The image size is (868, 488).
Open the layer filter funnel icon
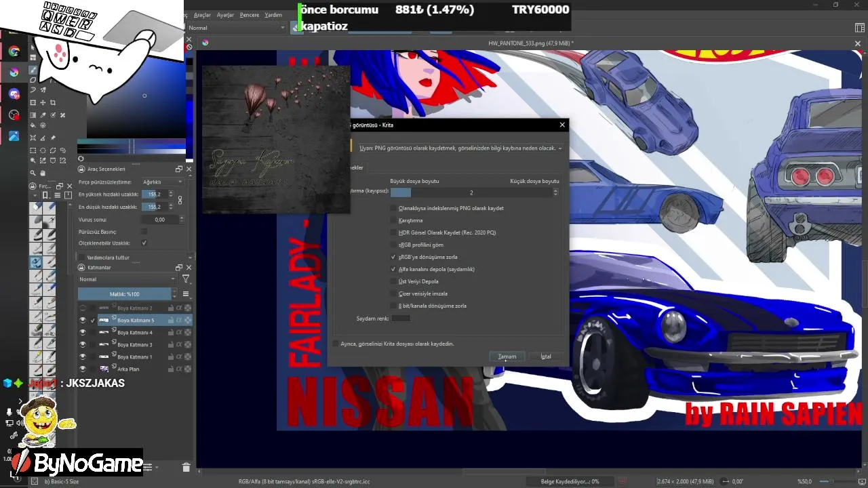point(186,279)
